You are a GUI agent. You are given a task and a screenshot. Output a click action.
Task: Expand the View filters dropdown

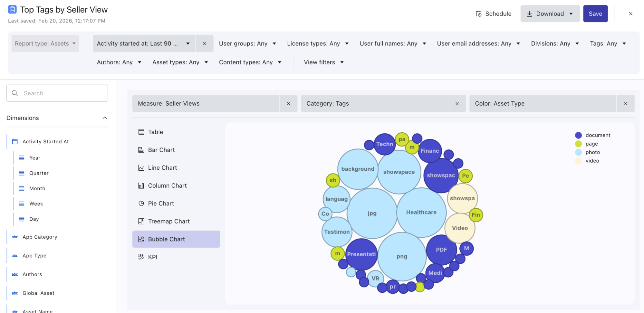click(x=324, y=62)
